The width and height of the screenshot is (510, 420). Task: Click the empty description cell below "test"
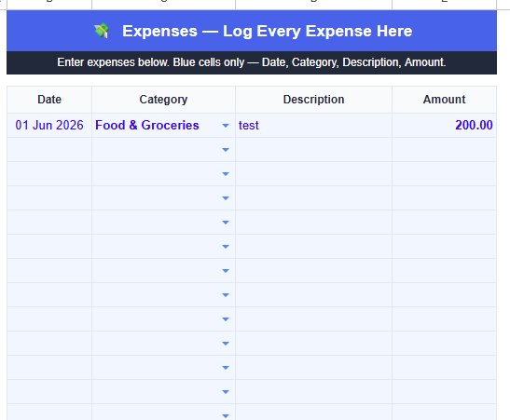point(313,150)
